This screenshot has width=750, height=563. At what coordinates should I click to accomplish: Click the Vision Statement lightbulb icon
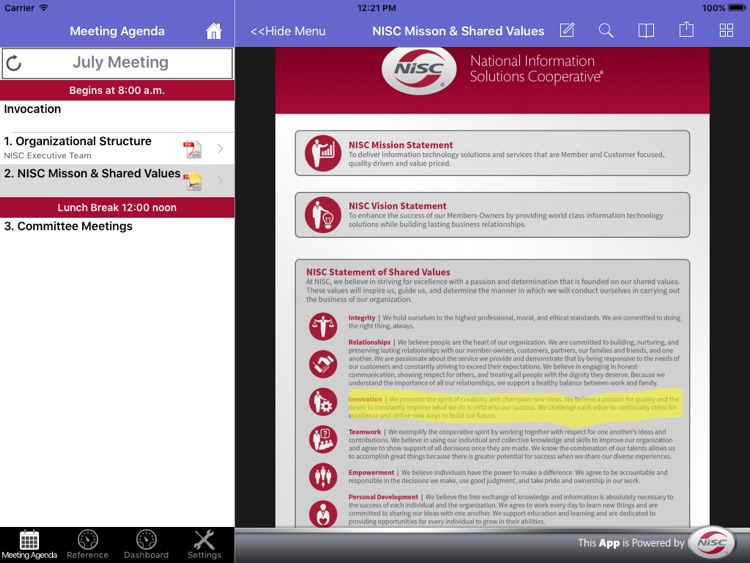323,215
